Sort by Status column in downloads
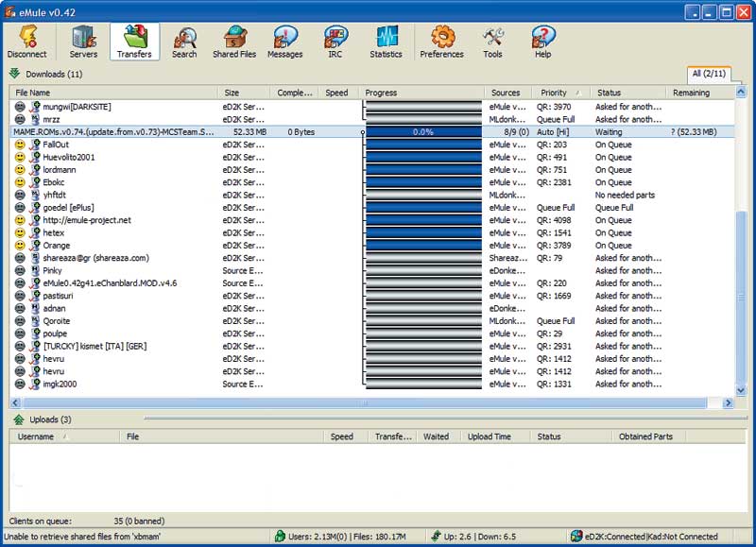The height and width of the screenshot is (547, 756). (628, 93)
